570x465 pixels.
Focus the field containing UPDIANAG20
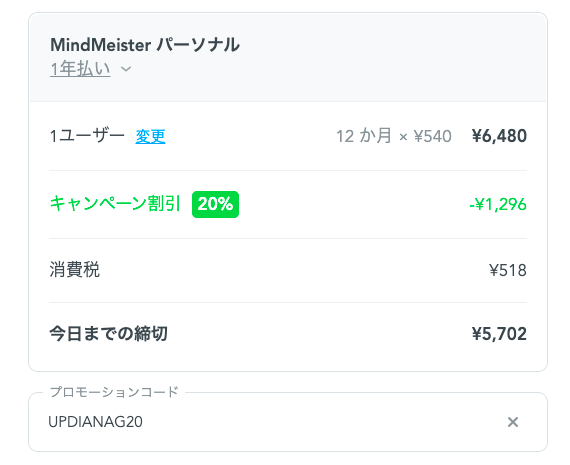click(288, 422)
